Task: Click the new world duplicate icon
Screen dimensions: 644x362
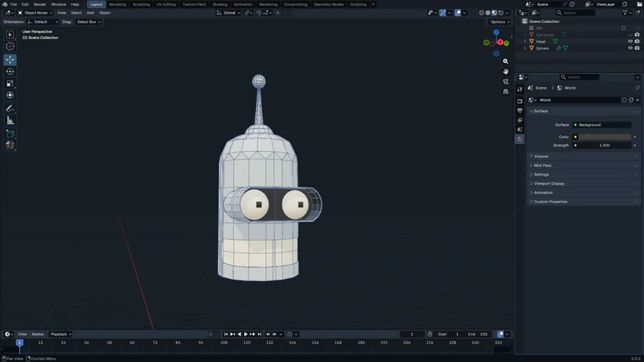Action: 631,100
